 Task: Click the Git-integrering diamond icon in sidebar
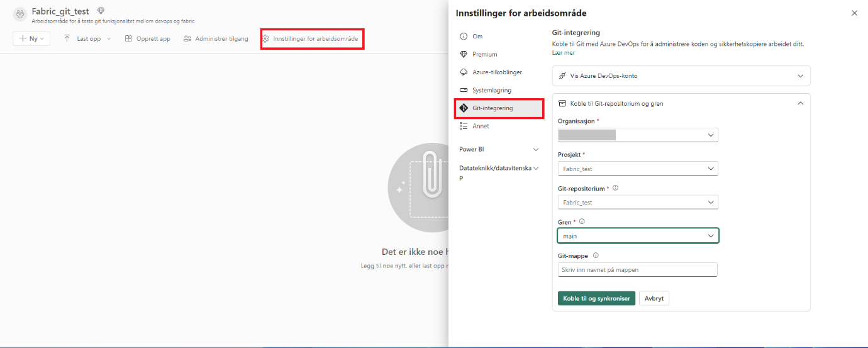click(464, 108)
